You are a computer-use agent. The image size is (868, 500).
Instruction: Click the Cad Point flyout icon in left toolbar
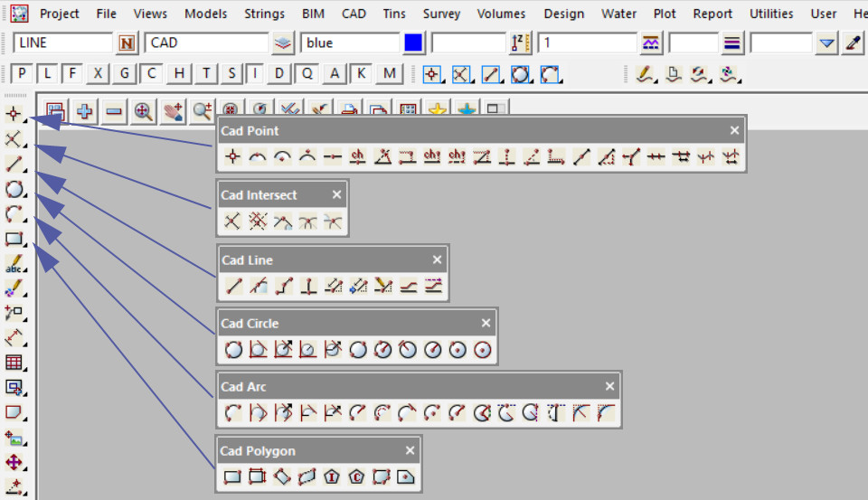click(14, 115)
